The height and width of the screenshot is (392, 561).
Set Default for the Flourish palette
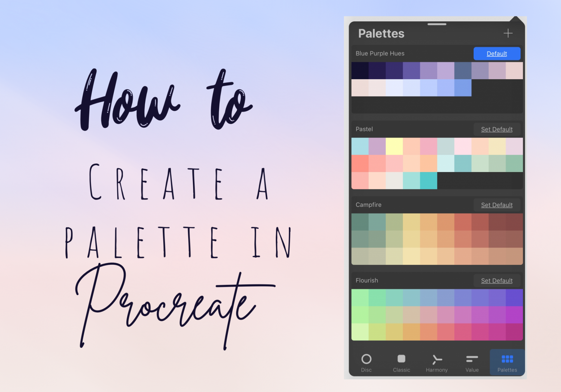pyautogui.click(x=496, y=280)
